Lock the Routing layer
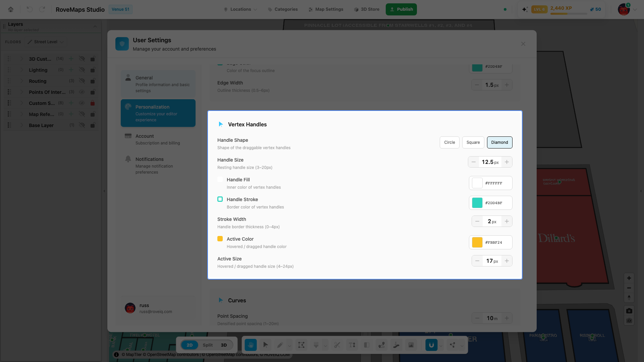 [93, 81]
